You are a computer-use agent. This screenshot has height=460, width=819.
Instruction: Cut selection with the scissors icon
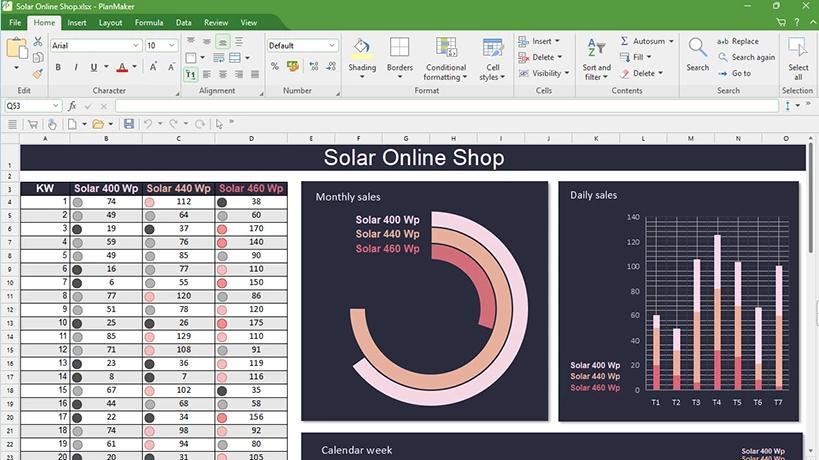pos(38,42)
